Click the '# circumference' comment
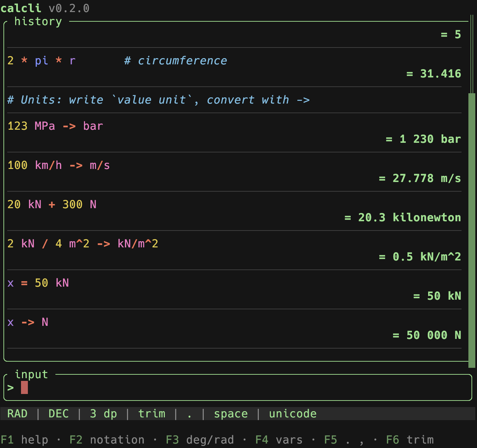Image resolution: width=477 pixels, height=448 pixels. coord(176,61)
